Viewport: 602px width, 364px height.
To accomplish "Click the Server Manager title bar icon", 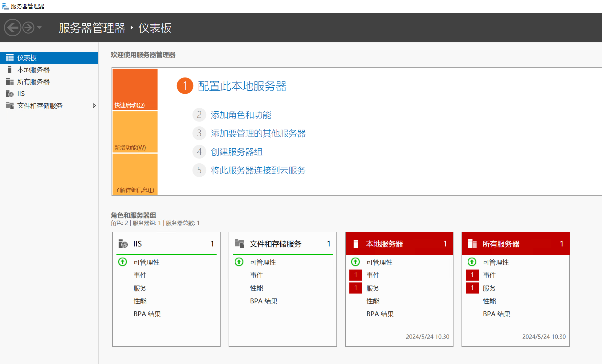I will click(x=6, y=6).
